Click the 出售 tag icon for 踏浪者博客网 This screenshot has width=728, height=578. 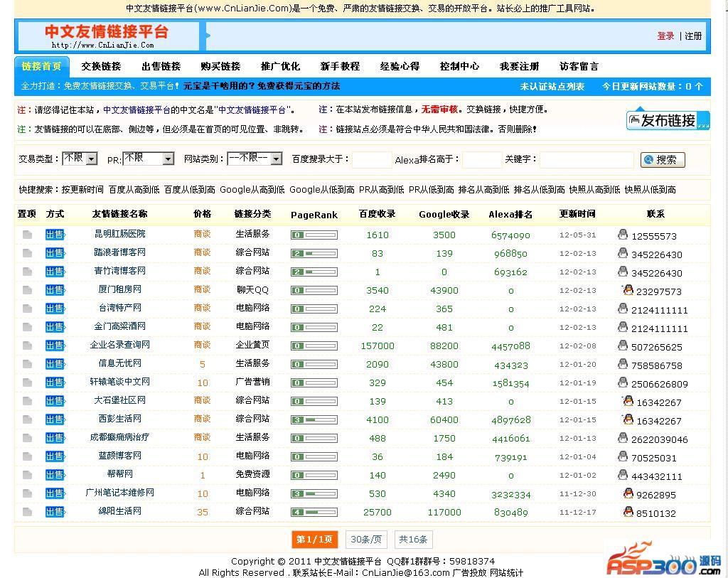pyautogui.click(x=55, y=253)
